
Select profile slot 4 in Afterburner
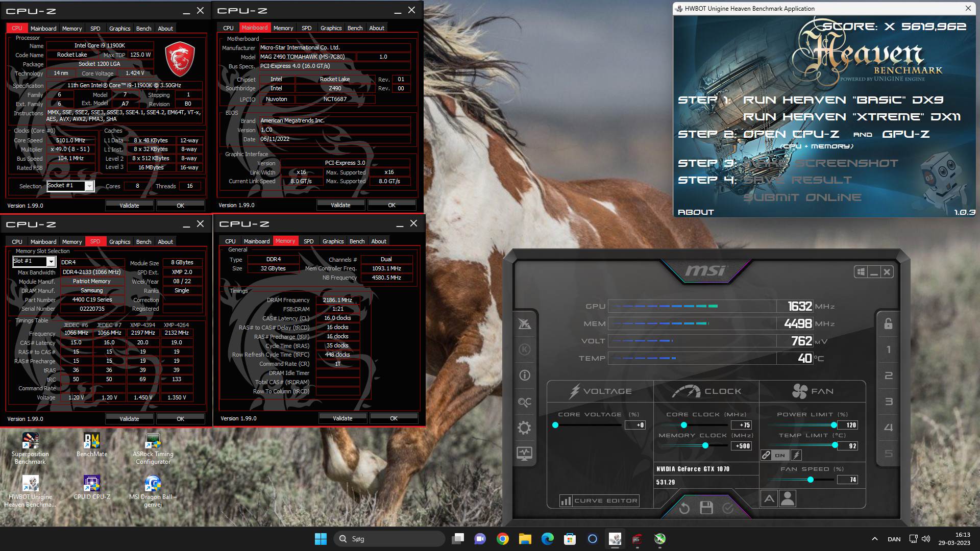888,428
